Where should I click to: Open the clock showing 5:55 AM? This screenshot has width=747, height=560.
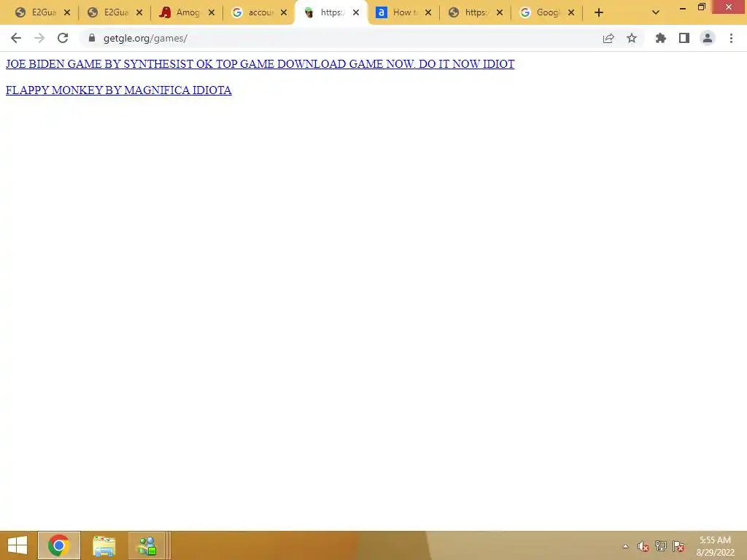point(715,546)
